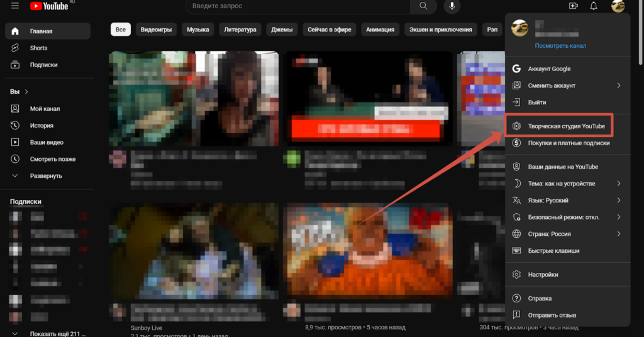Open Подписки in sidebar
The height and width of the screenshot is (337, 644).
tap(48, 65)
